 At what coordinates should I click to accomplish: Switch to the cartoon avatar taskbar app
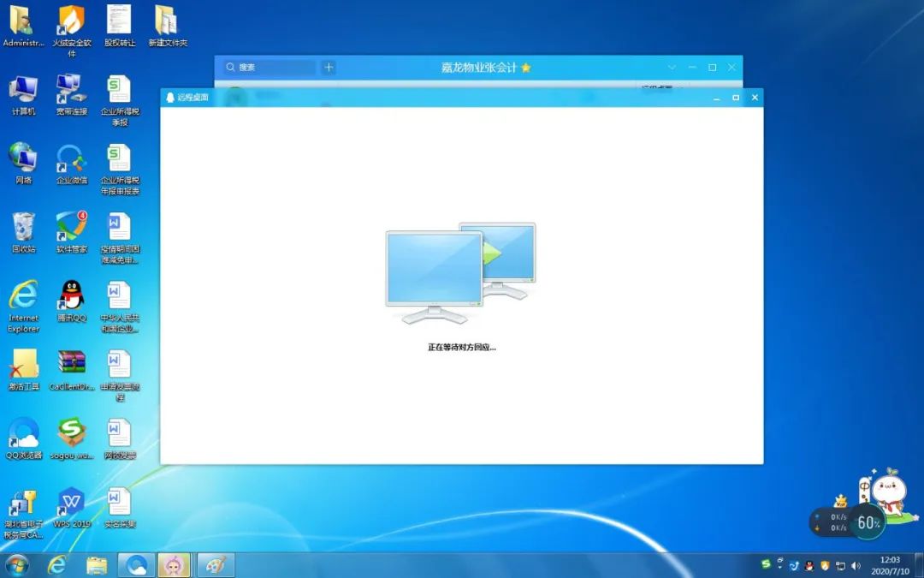[175, 565]
